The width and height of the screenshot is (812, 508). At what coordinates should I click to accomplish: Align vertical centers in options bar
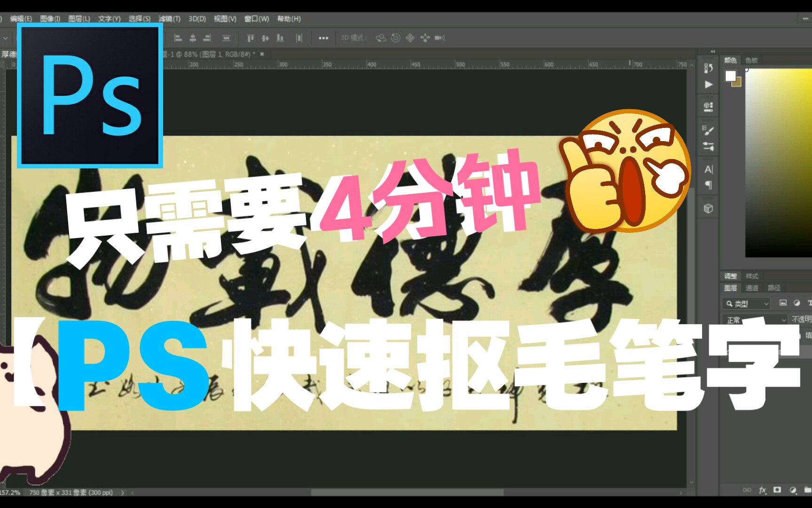coord(265,38)
